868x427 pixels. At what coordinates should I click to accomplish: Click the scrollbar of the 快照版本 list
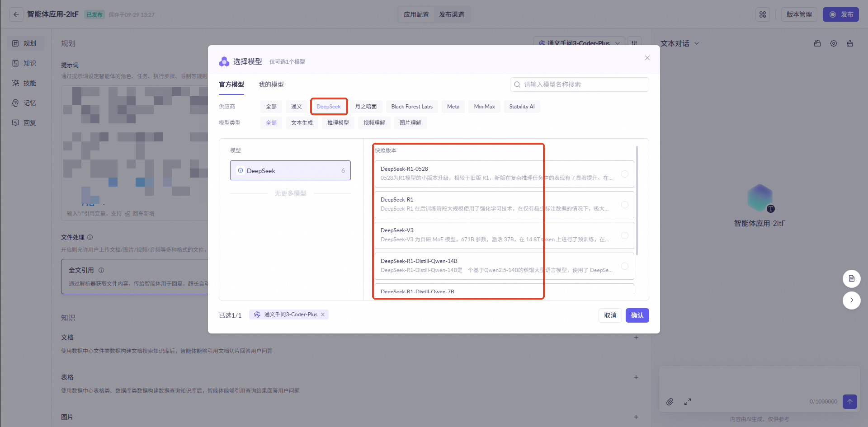tap(637, 201)
